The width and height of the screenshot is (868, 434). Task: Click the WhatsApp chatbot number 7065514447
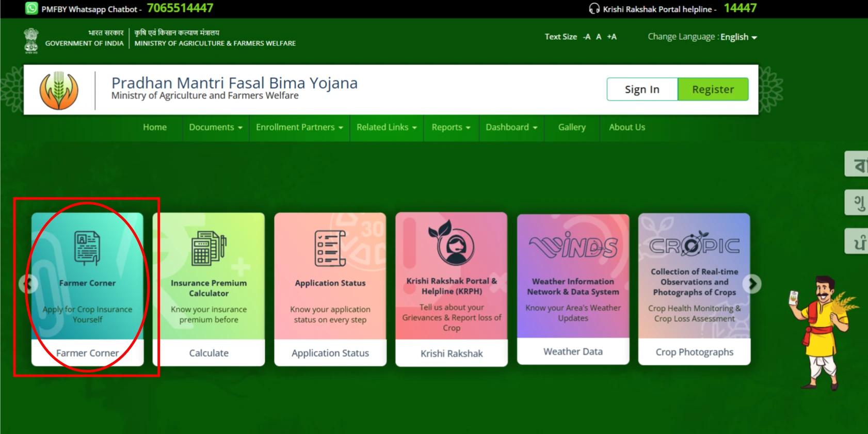pos(180,8)
